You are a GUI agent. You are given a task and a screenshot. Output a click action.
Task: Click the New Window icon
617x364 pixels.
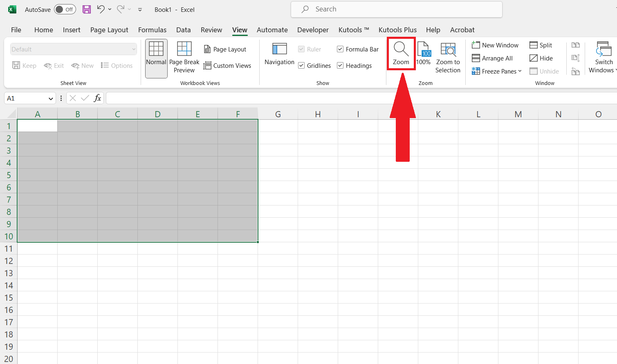click(x=476, y=45)
